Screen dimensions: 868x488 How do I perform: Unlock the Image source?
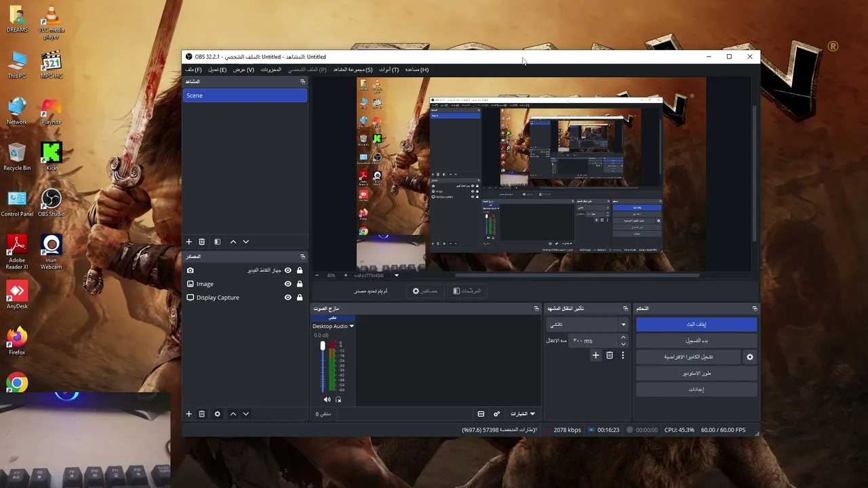coord(300,284)
